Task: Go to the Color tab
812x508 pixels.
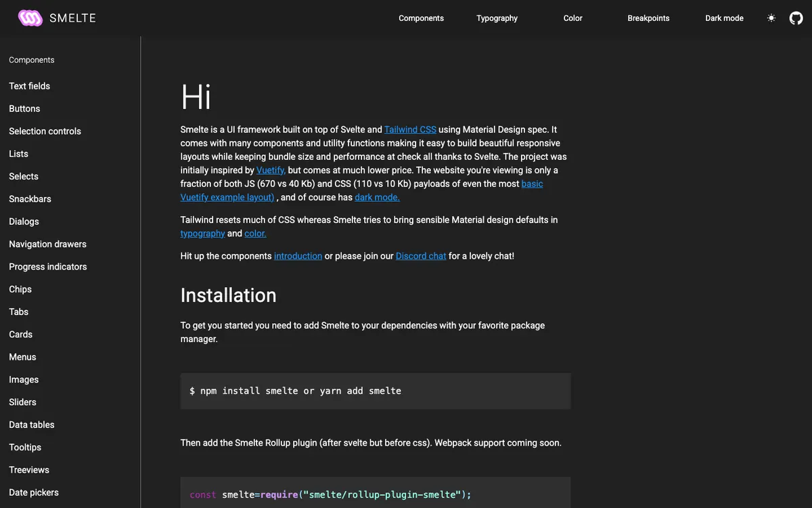Action: pos(572,18)
